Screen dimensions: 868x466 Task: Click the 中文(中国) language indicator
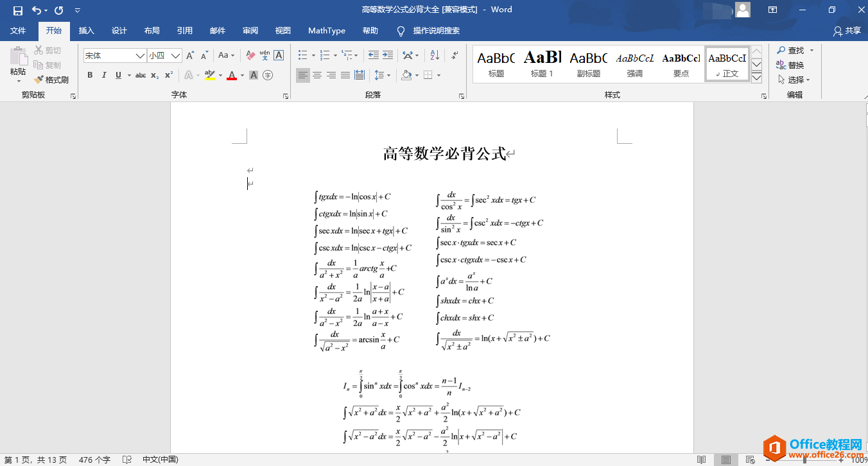coord(160,460)
